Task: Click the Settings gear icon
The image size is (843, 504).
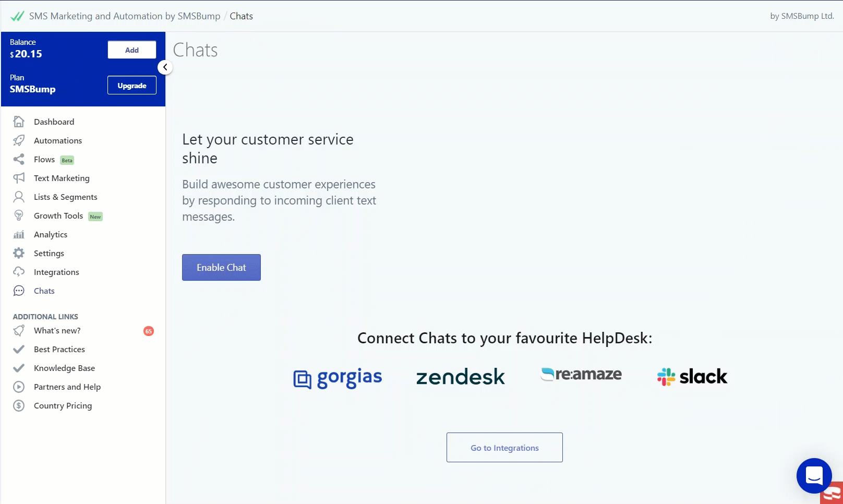Action: [x=19, y=253]
